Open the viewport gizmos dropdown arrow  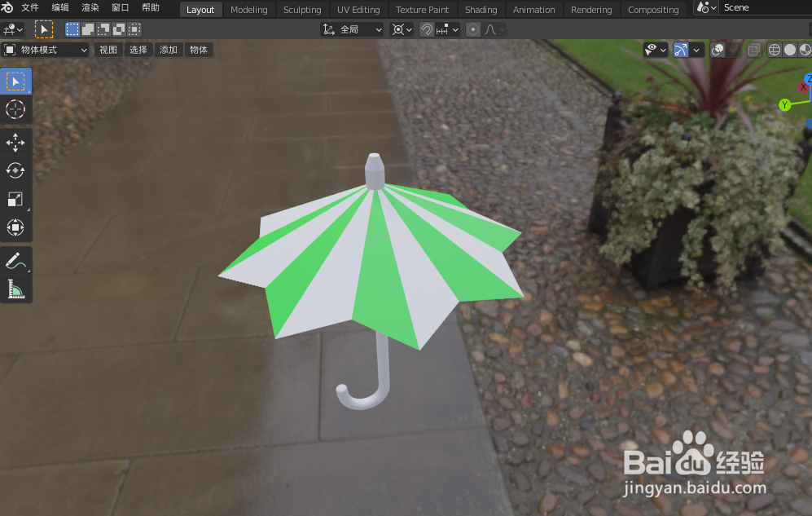pyautogui.click(x=696, y=50)
